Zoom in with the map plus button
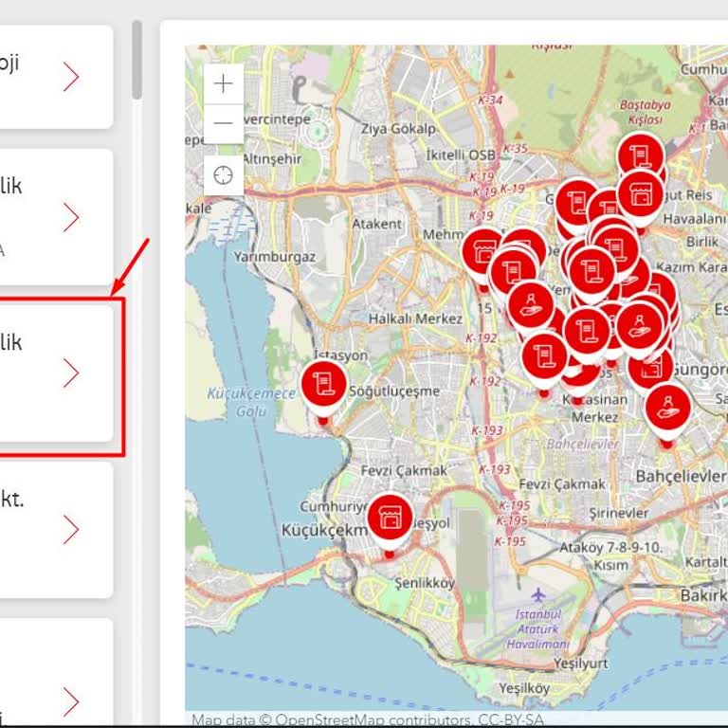Viewport: 728px width, 728px height. click(x=224, y=83)
